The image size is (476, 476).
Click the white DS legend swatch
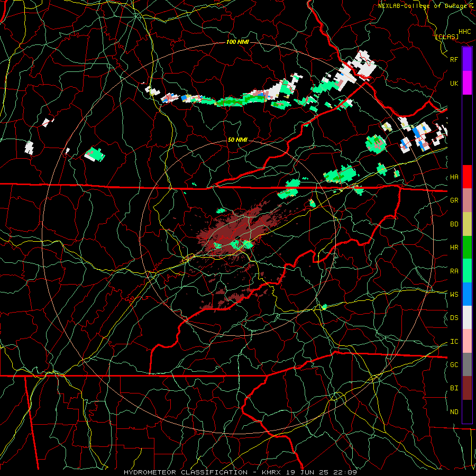pyautogui.click(x=467, y=317)
